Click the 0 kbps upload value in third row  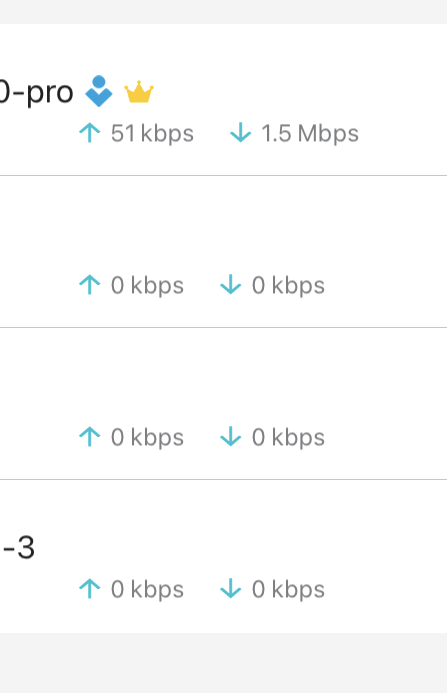(147, 438)
